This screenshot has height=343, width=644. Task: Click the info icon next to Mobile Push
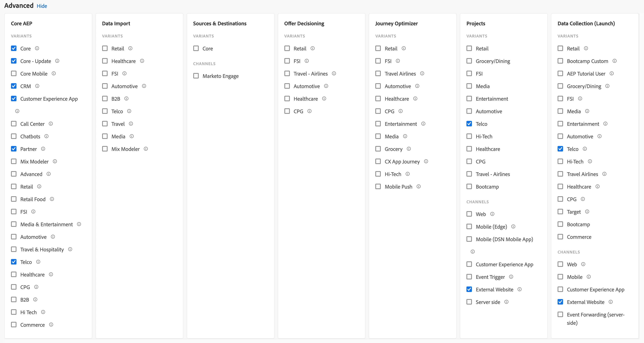point(419,186)
